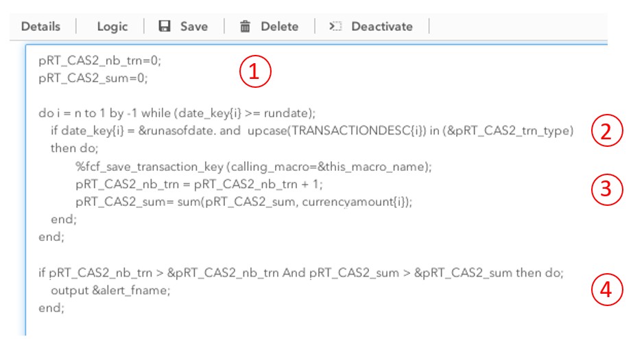The width and height of the screenshot is (644, 339).
Task: Click the red circled number 1 marker
Action: 254,71
